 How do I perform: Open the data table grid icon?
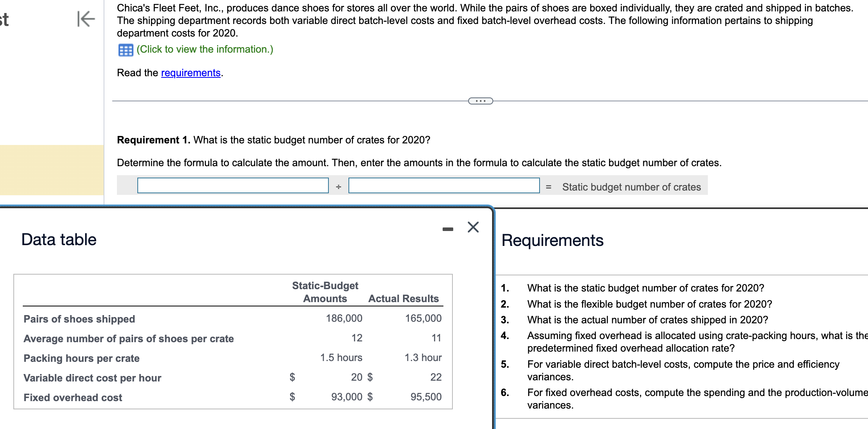126,50
